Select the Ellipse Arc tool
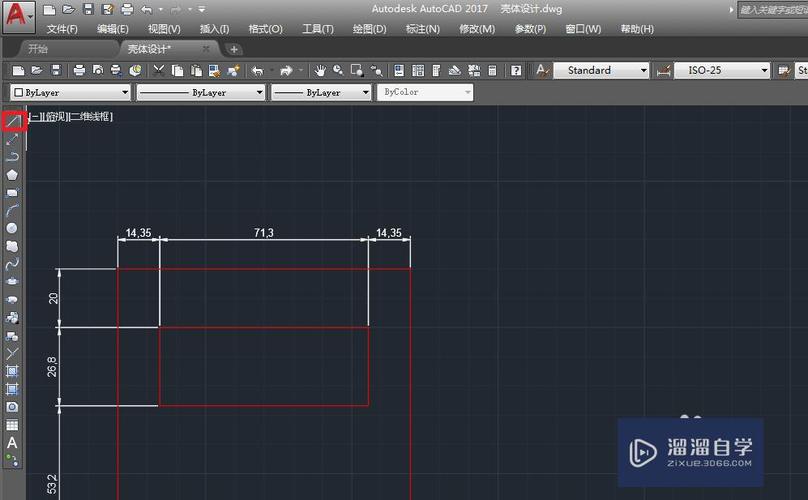The height and width of the screenshot is (500, 808). [12, 299]
